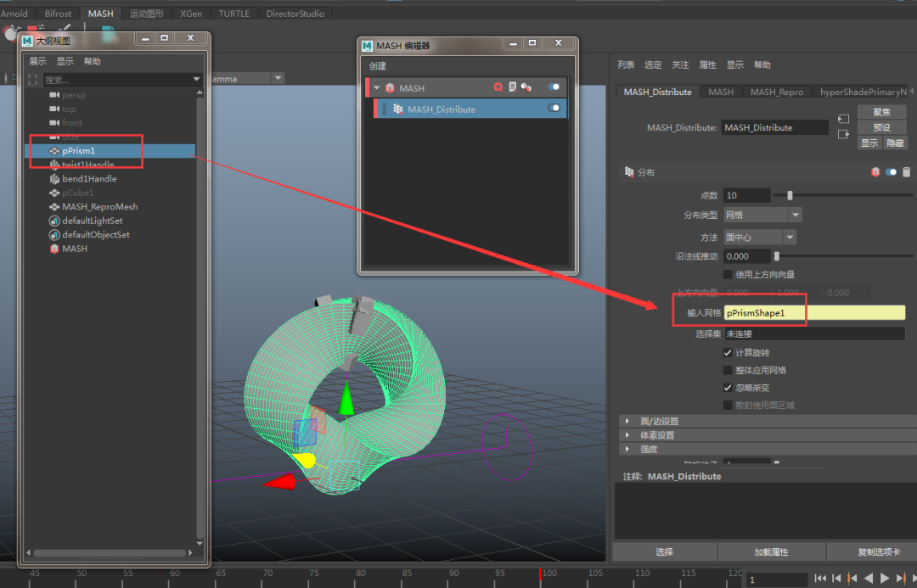Viewport: 917px width, 588px height.
Task: Open the gamma dropdown in viewport toolbar
Action: (x=278, y=78)
